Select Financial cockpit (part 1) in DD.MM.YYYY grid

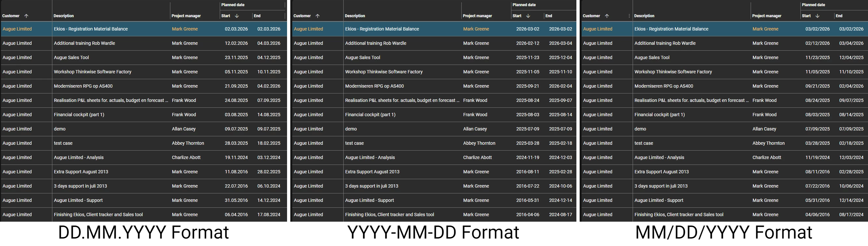pyautogui.click(x=79, y=115)
